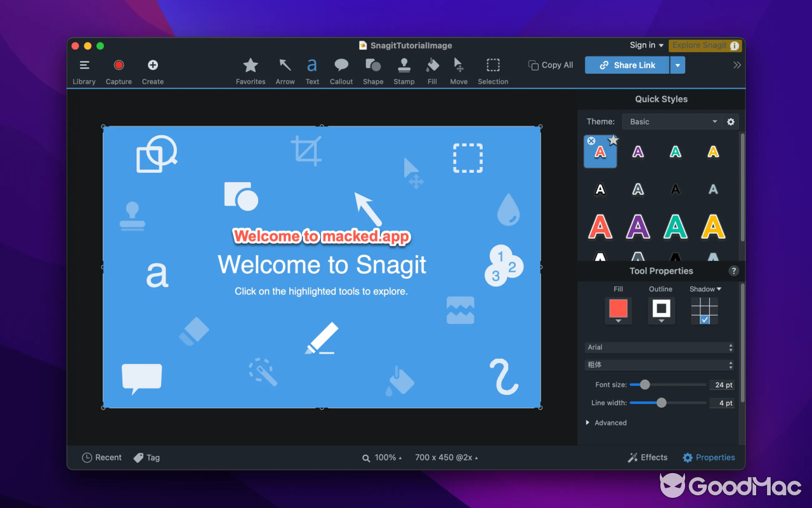Switch to the Effects tab

click(647, 457)
